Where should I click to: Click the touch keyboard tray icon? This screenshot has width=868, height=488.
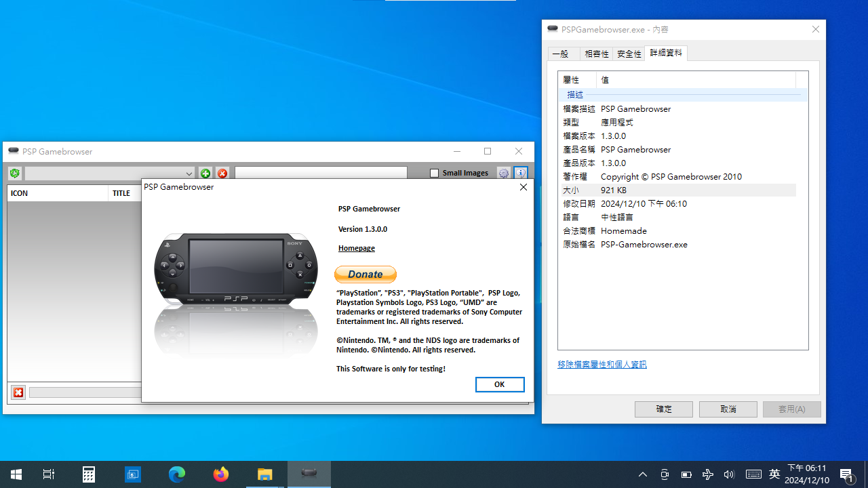(x=753, y=474)
